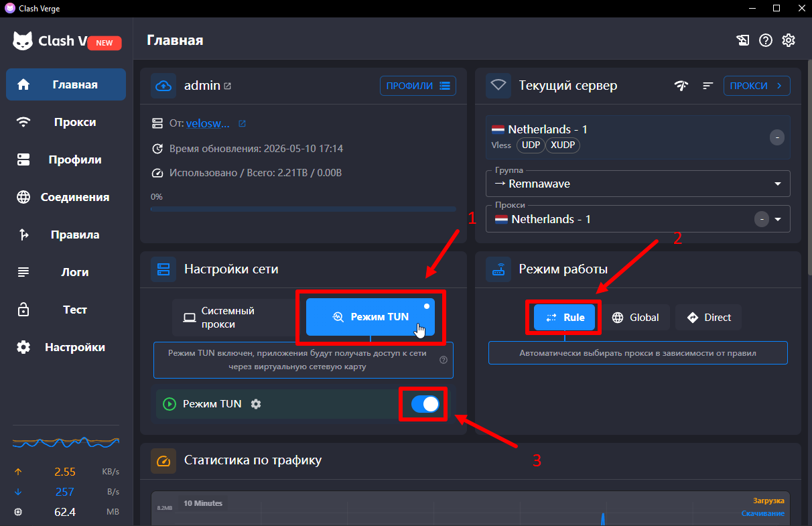Viewport: 812px width, 526px height.
Task: Open the home settings gear icon
Action: click(x=789, y=40)
